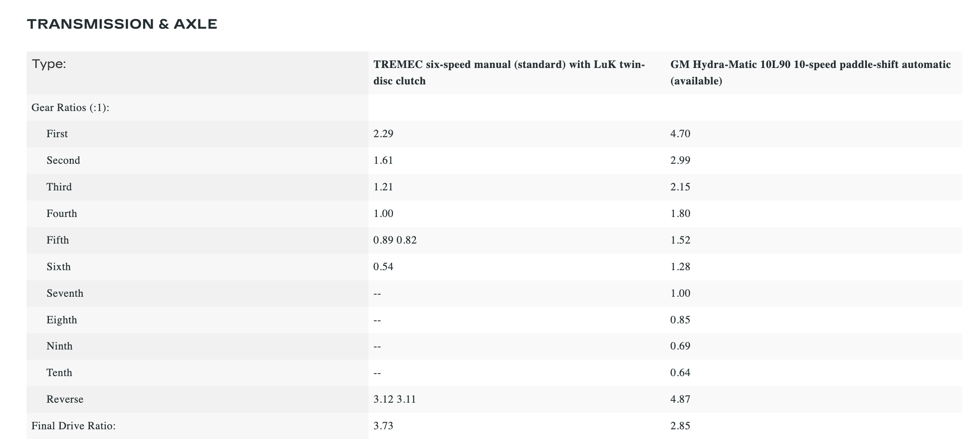Click the First gear row label
980x439 pixels.
coord(57,134)
